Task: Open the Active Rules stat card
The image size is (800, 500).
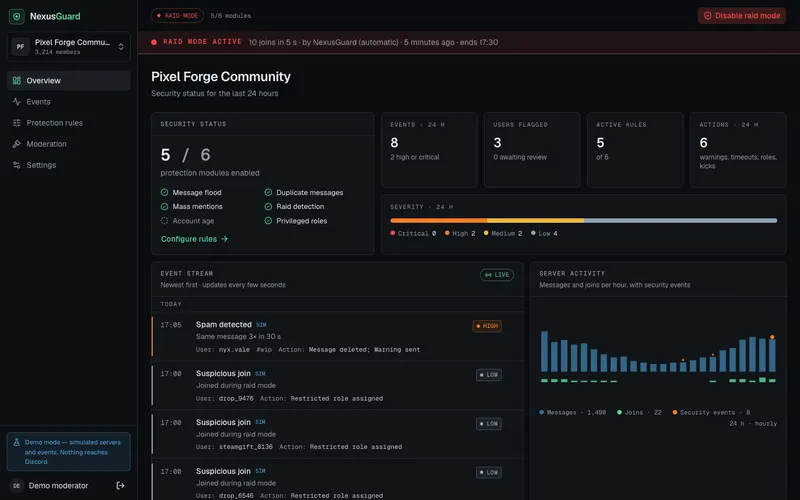Action: coord(635,150)
